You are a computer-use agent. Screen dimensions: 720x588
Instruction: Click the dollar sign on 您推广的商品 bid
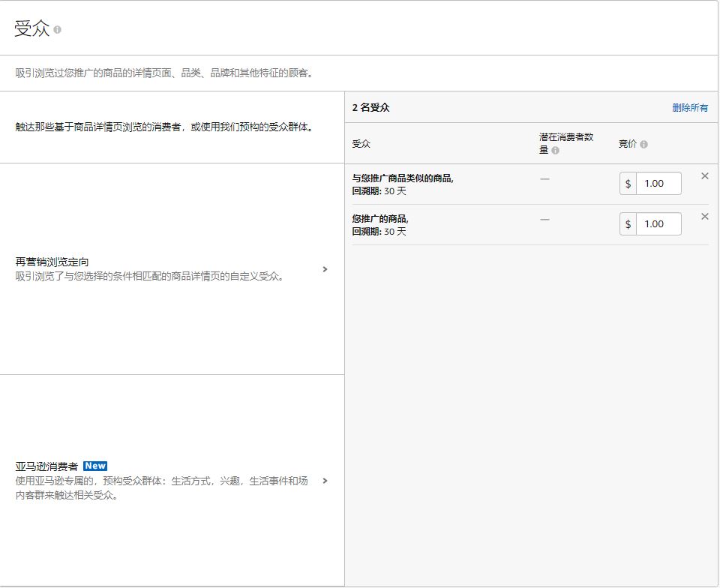[628, 224]
